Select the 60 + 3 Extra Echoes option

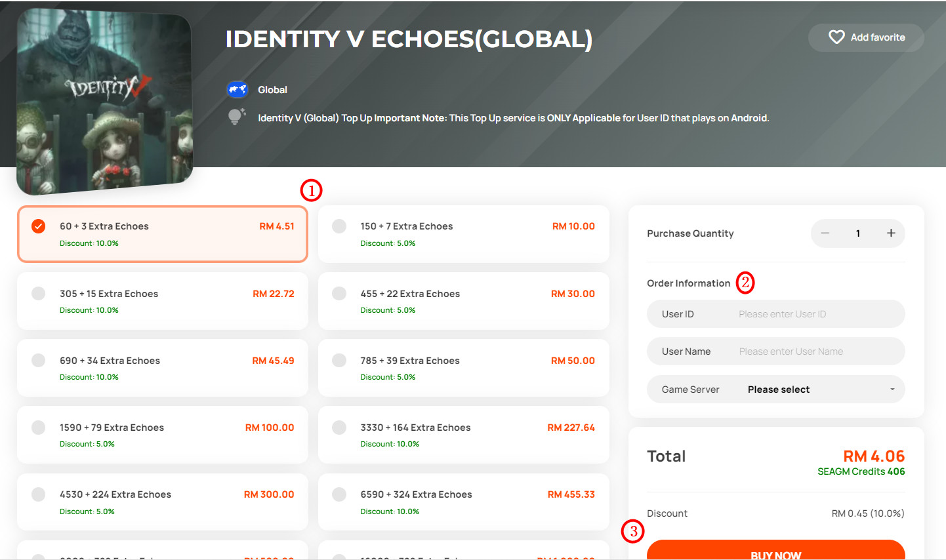point(163,234)
